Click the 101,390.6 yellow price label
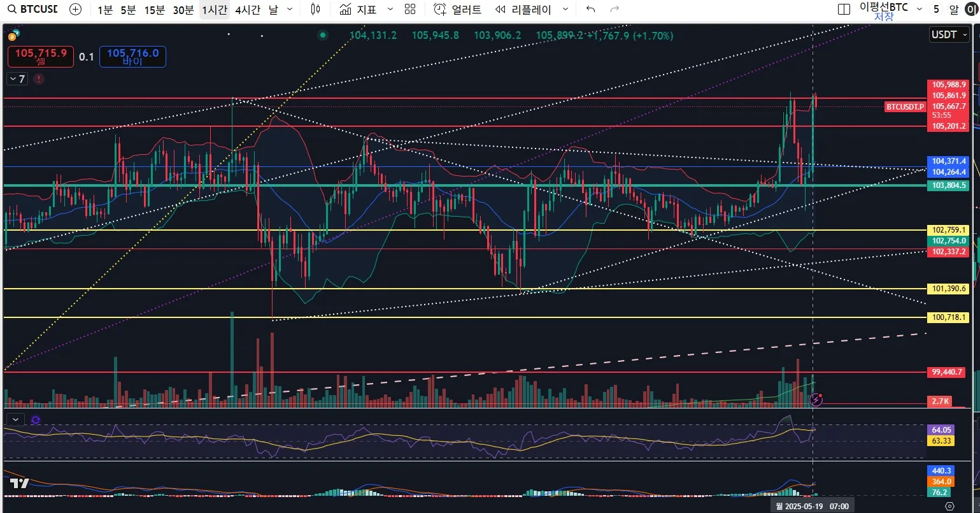 coord(949,289)
